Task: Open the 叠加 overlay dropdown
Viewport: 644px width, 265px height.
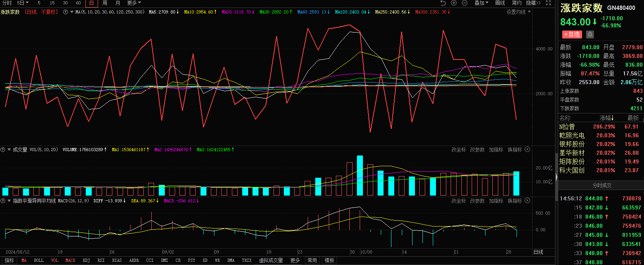Action: coord(481,3)
